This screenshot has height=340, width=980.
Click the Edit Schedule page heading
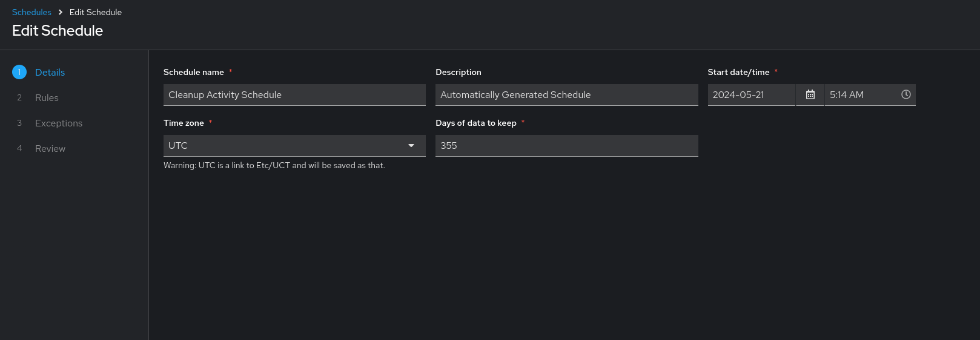pyautogui.click(x=58, y=31)
